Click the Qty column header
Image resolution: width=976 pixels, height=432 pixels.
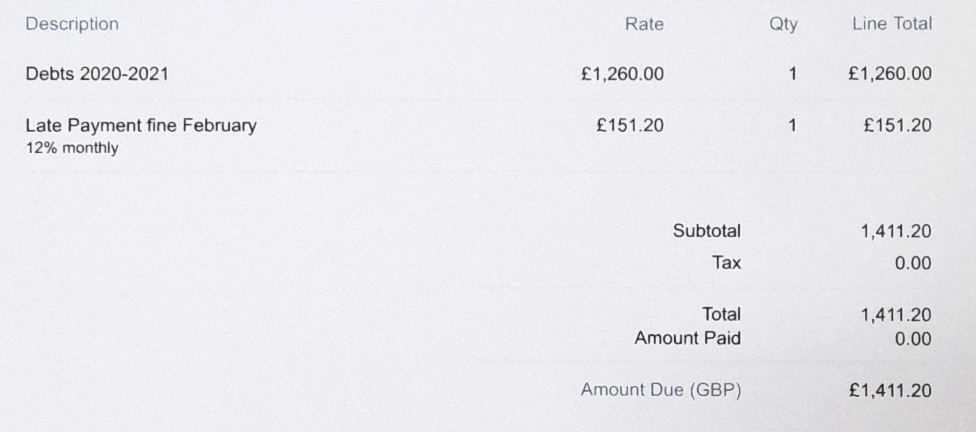tap(783, 25)
